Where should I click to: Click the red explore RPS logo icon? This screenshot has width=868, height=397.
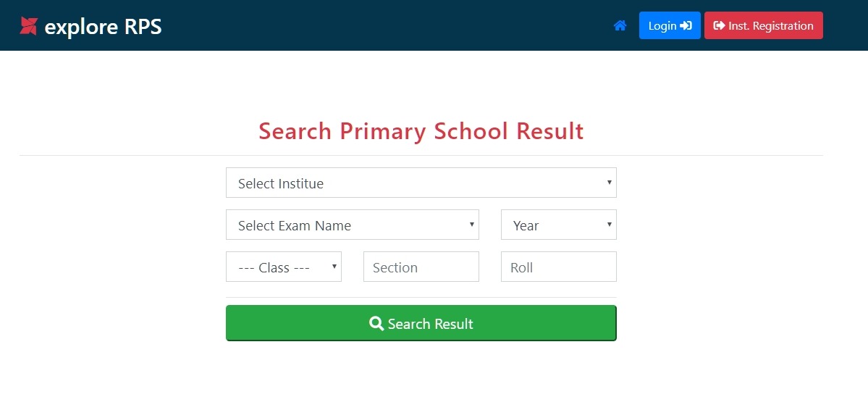click(x=28, y=26)
